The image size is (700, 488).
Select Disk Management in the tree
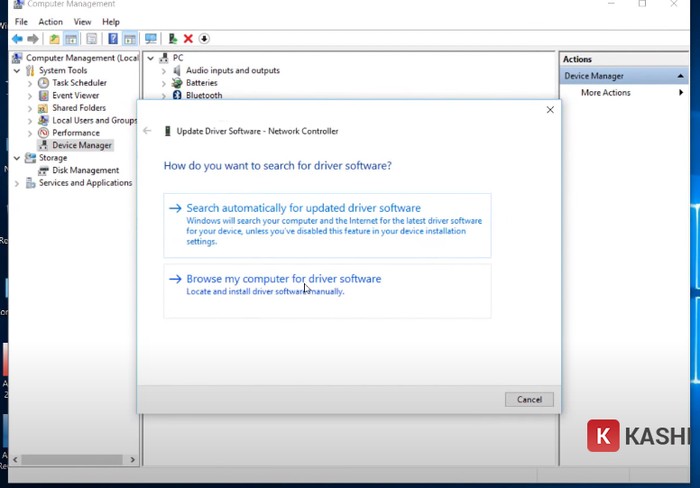85,171
